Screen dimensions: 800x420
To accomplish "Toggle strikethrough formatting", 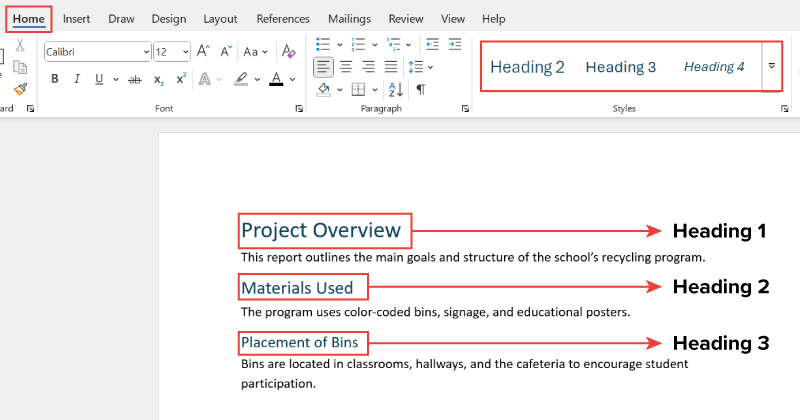I will tap(135, 79).
